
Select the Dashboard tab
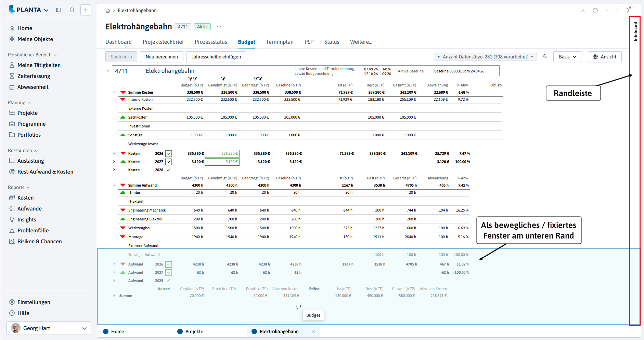[118, 42]
